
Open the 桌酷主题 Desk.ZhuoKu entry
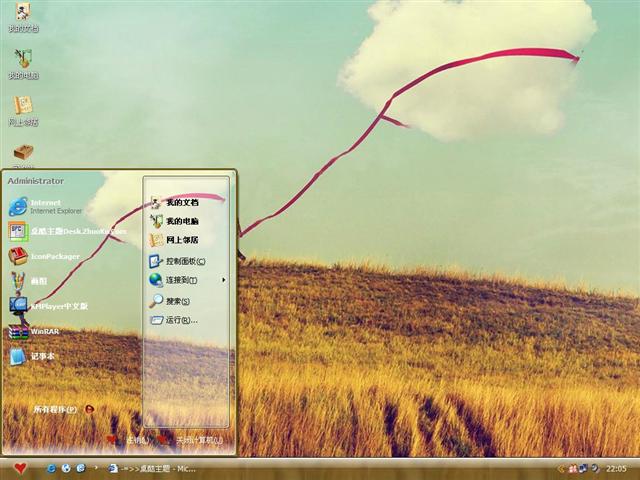point(67,231)
